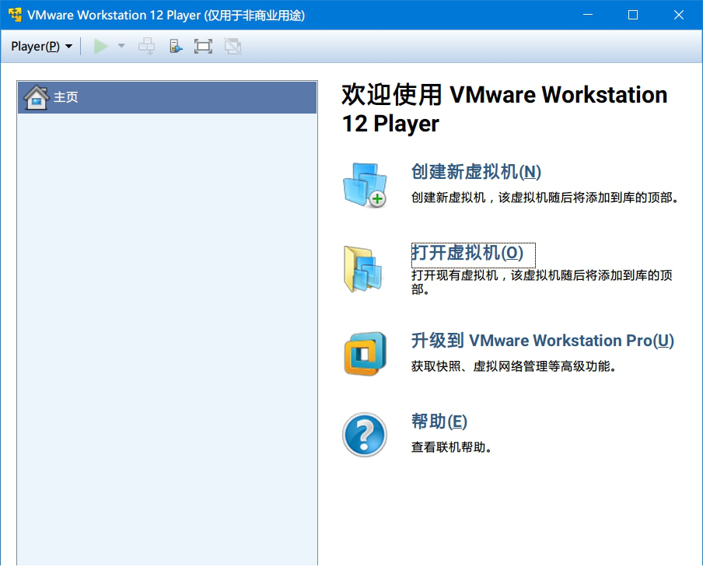Close the VMware Player window
The height and width of the screenshot is (588, 703).
679,15
